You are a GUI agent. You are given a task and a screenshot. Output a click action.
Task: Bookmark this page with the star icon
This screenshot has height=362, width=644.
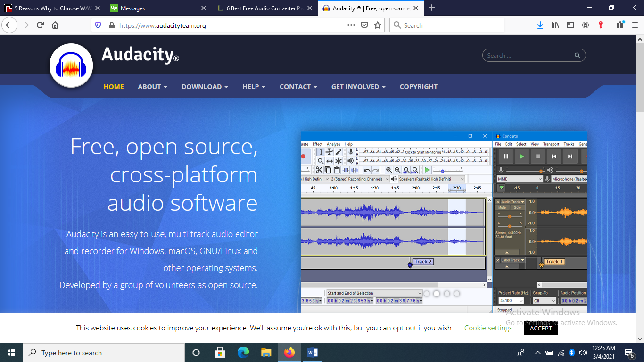point(378,25)
